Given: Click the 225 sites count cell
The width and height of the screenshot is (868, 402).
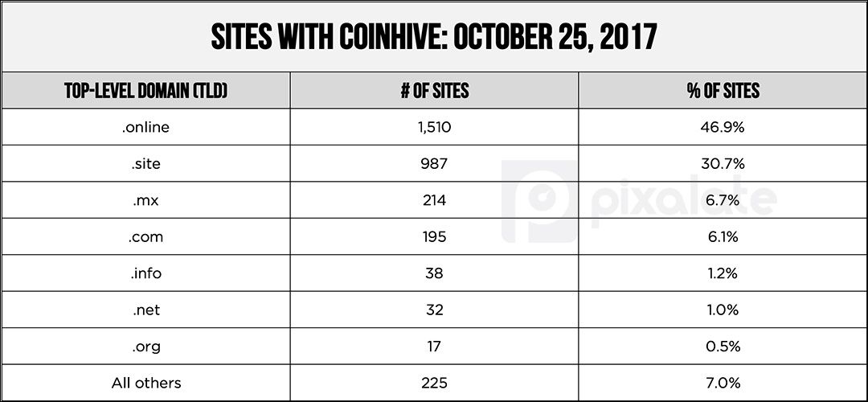Looking at the screenshot, I should 435,383.
